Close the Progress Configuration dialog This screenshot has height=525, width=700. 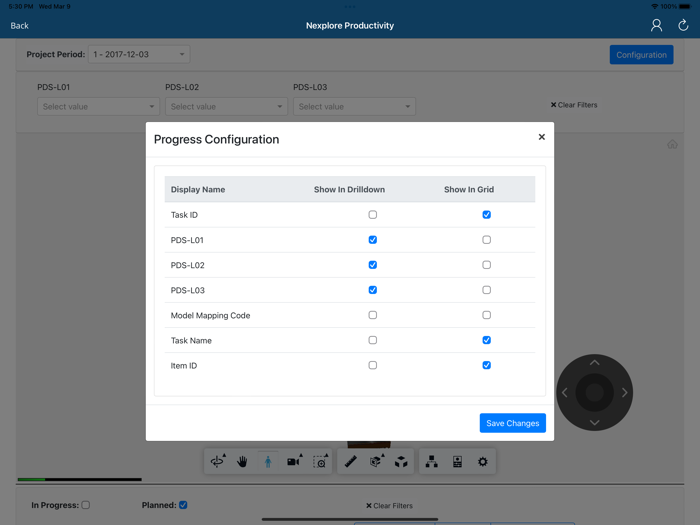(x=542, y=137)
